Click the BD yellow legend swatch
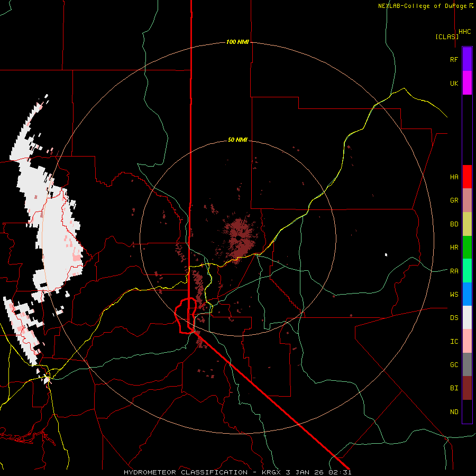 pyautogui.click(x=467, y=224)
